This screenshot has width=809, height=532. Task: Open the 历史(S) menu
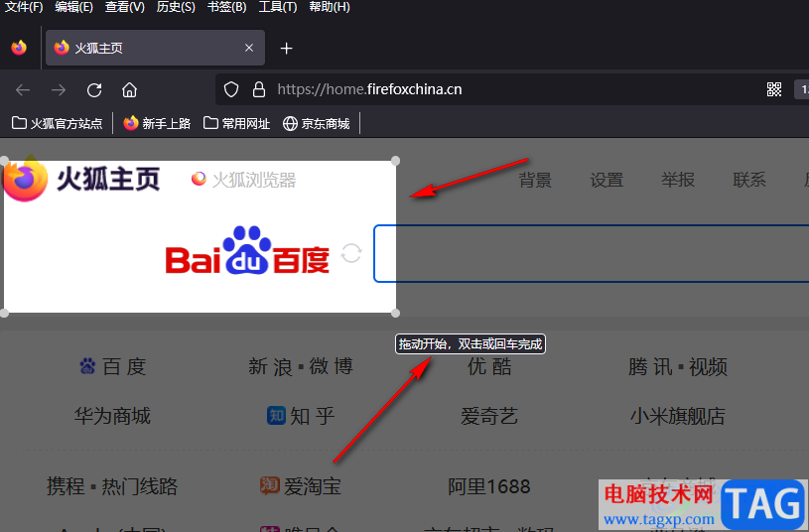[x=176, y=7]
